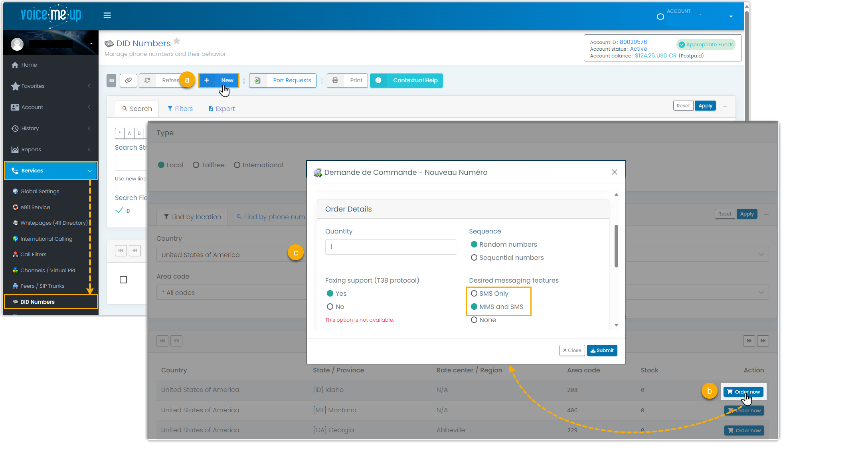Mark DID Numbers page as favorite star
Viewport: 868px width, 459px height.
coord(177,41)
